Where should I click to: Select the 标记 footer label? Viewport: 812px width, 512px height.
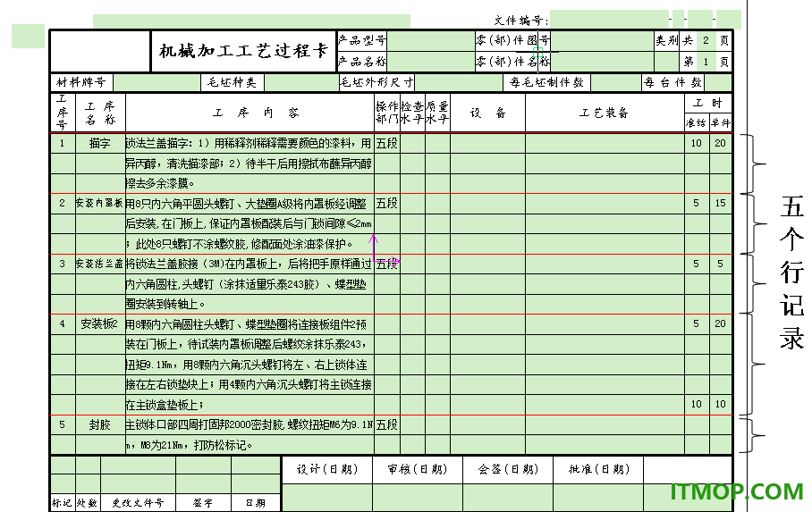(62, 503)
